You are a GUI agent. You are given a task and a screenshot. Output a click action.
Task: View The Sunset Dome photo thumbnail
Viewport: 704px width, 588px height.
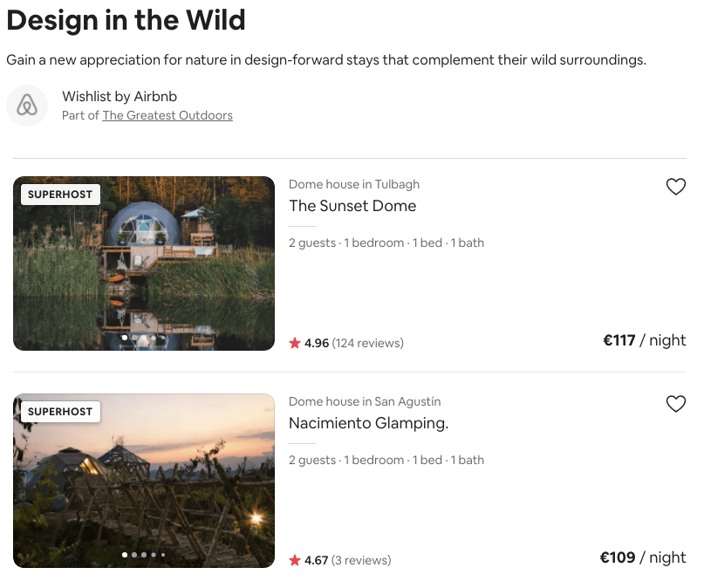(x=144, y=263)
